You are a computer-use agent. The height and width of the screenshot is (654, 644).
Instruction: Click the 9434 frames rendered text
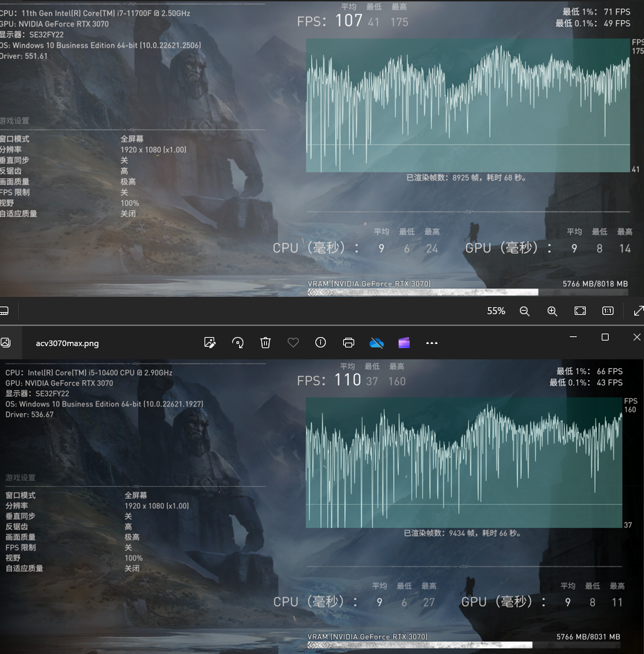[x=462, y=533]
